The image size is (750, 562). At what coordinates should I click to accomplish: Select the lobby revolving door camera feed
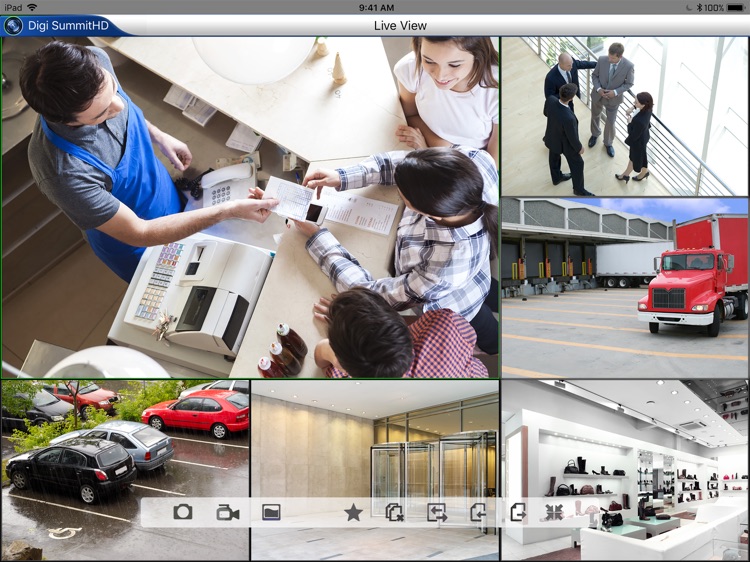(375, 471)
